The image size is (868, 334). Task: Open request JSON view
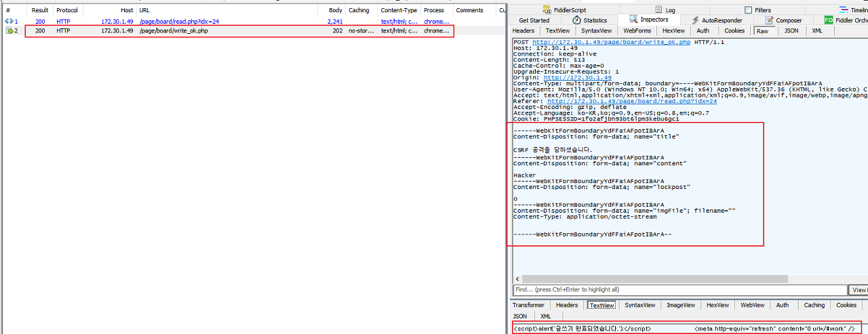791,30
